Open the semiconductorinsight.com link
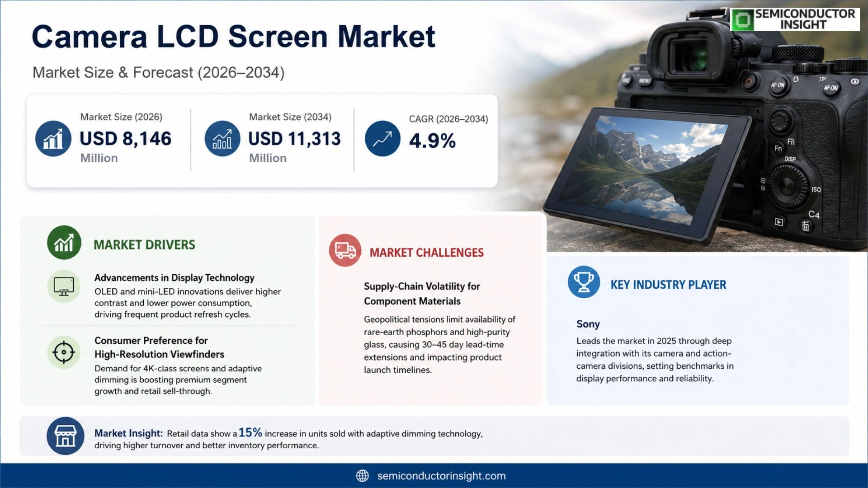Viewport: 868px width, 488px height. click(x=441, y=476)
